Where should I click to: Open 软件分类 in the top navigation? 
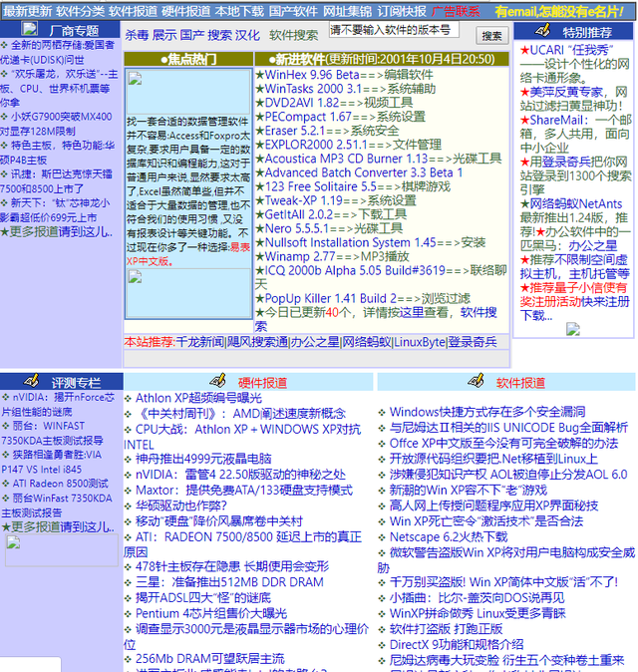(x=80, y=11)
